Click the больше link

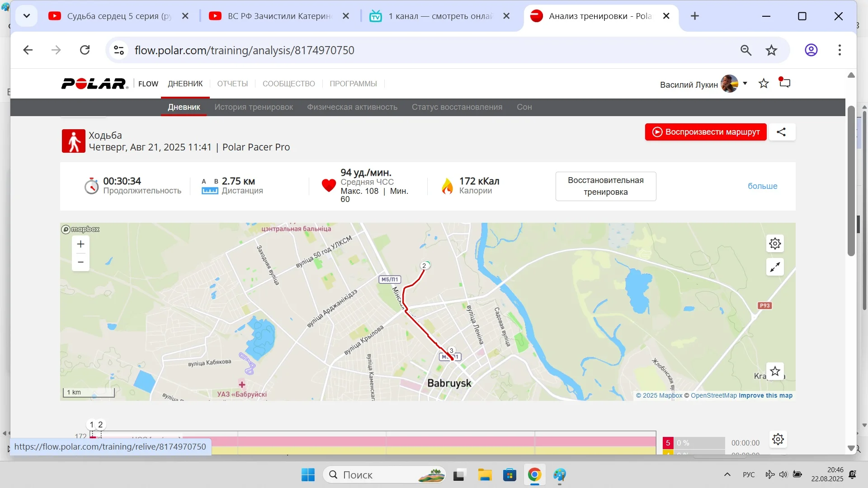(x=762, y=186)
